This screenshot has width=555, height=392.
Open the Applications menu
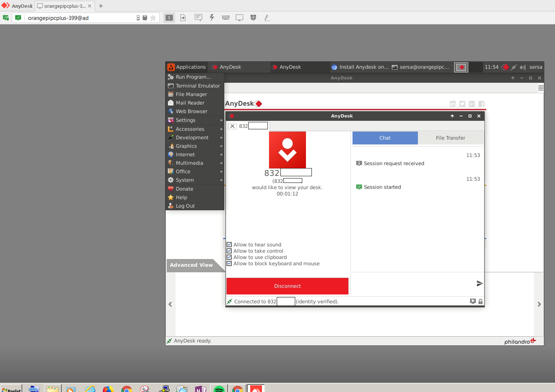point(187,67)
